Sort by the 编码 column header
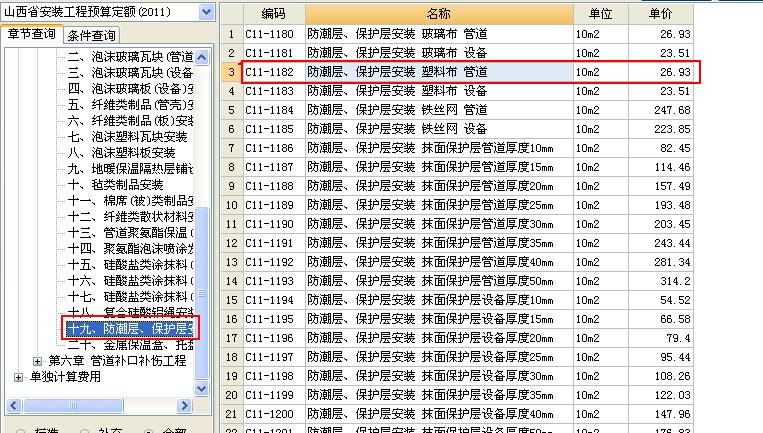This screenshot has width=763, height=433. (274, 14)
